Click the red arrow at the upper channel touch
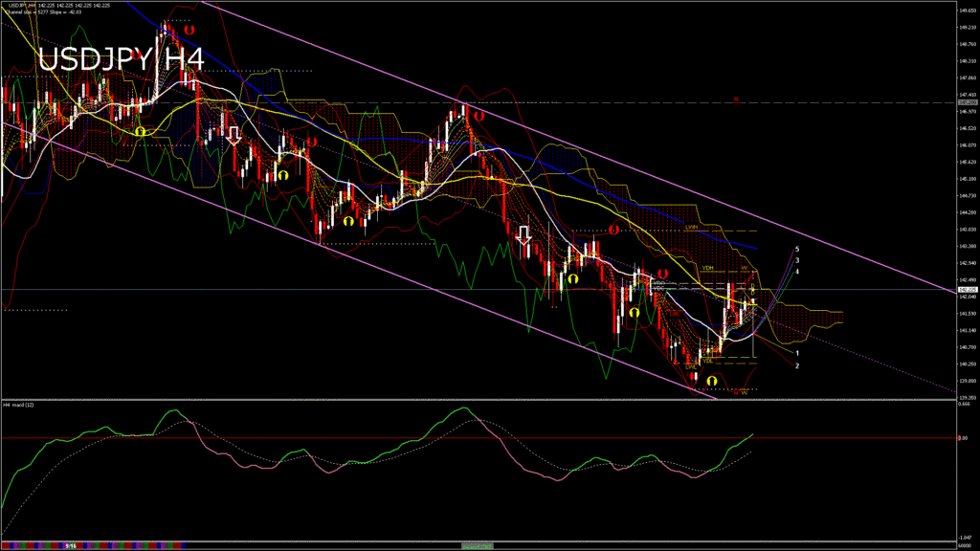This screenshot has height=551, width=980. coord(477,116)
